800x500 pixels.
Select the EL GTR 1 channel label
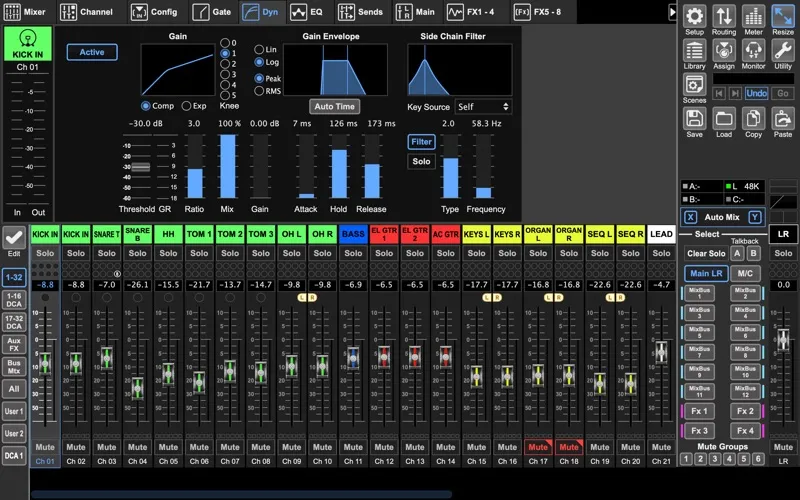pyautogui.click(x=384, y=234)
